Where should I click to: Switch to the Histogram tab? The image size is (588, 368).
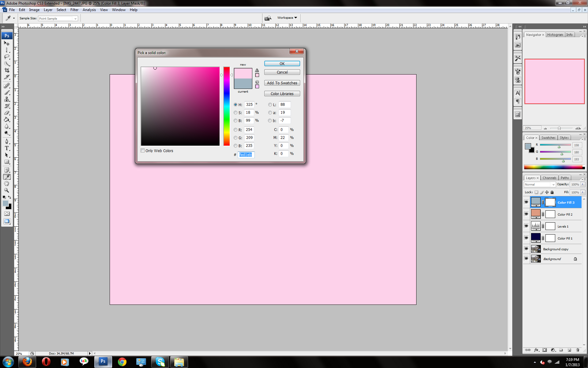pyautogui.click(x=555, y=35)
